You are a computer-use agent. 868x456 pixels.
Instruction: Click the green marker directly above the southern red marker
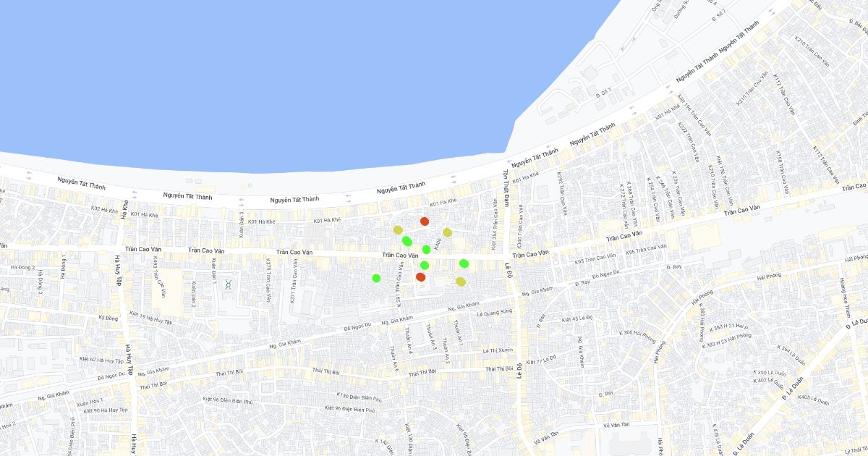(x=425, y=266)
